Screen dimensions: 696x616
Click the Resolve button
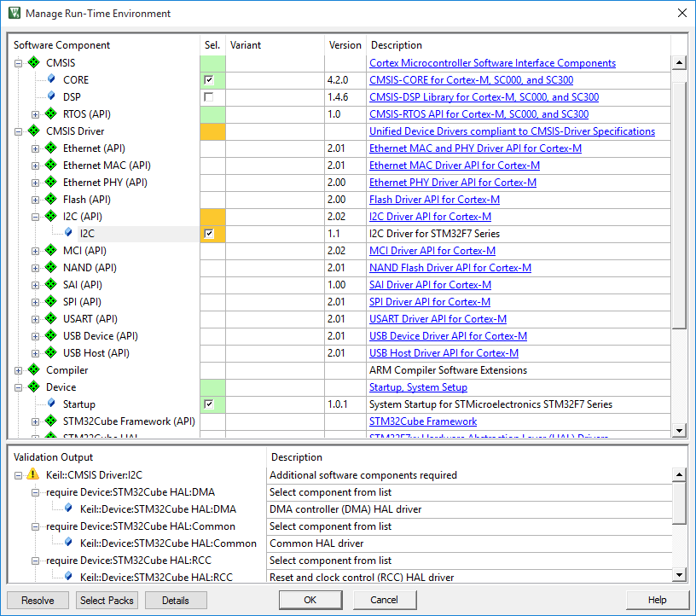pos(38,600)
